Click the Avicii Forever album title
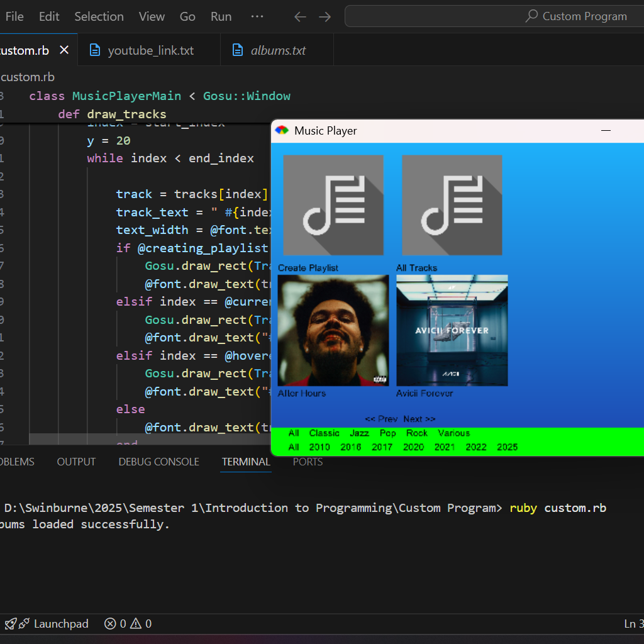This screenshot has width=644, height=644. pos(425,394)
